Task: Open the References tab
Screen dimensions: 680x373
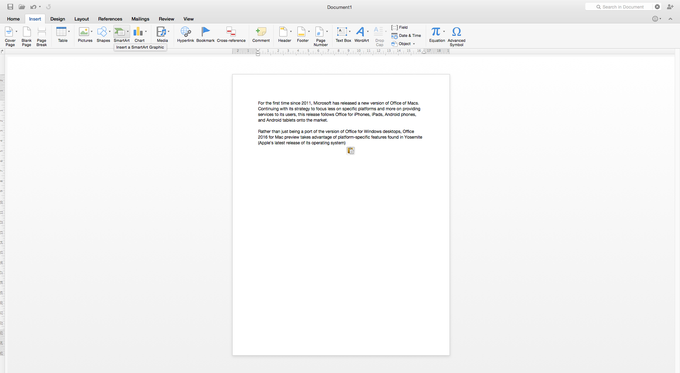Action: point(110,19)
